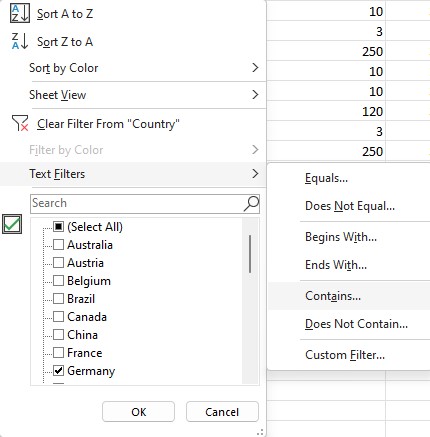Image resolution: width=430 pixels, height=437 pixels.
Task: Click the Sort A to Z icon
Action: point(20,14)
